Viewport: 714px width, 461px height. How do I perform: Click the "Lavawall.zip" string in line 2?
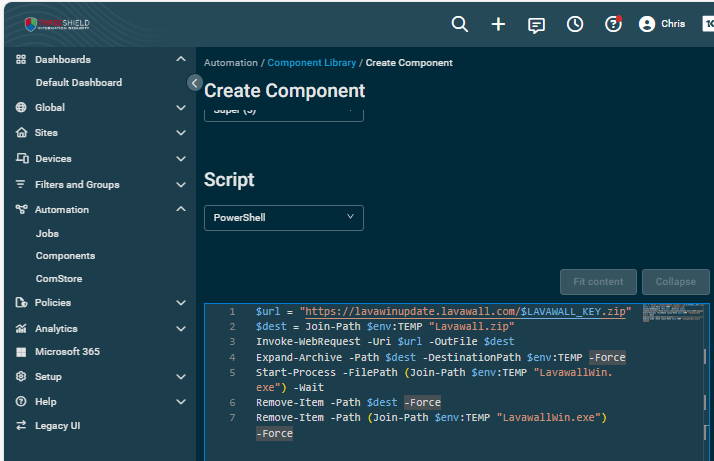[x=471, y=327]
